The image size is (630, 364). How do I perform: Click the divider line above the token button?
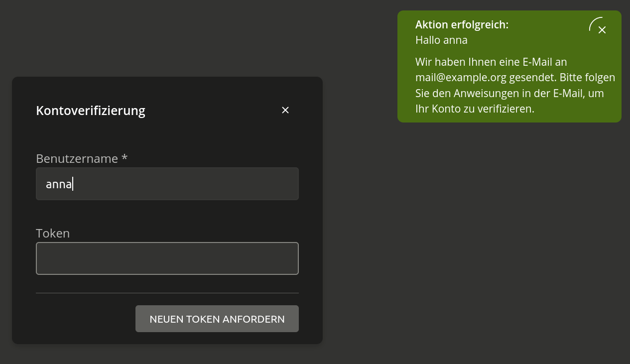(x=167, y=293)
